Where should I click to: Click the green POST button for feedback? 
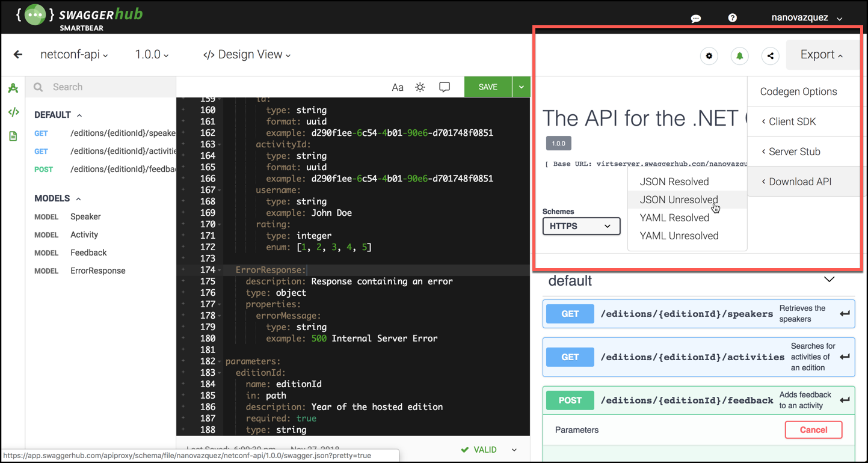pyautogui.click(x=570, y=400)
